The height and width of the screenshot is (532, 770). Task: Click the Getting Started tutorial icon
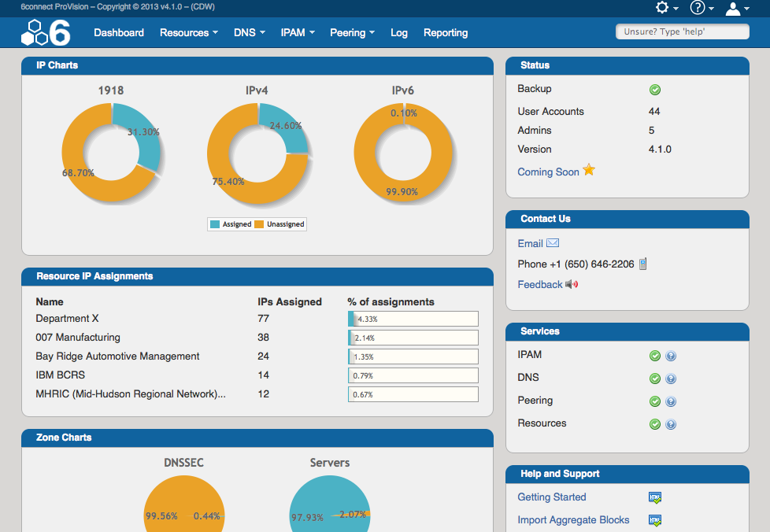(x=654, y=497)
